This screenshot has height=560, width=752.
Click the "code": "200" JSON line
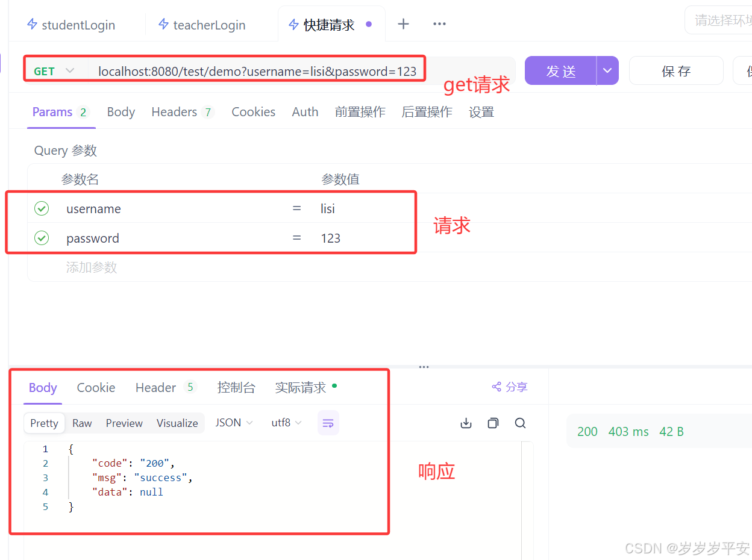click(133, 464)
